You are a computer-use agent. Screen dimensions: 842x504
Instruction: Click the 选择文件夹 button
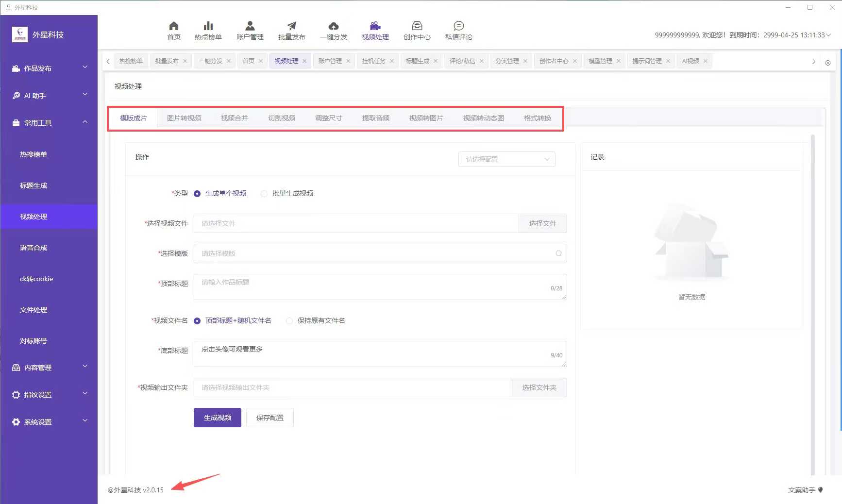539,387
